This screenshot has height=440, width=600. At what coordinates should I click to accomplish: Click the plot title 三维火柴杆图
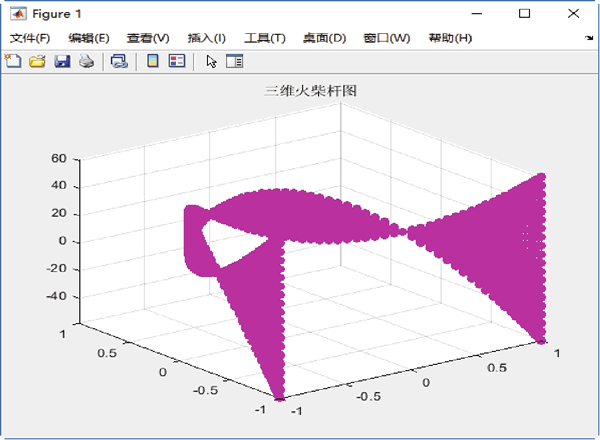tap(310, 91)
